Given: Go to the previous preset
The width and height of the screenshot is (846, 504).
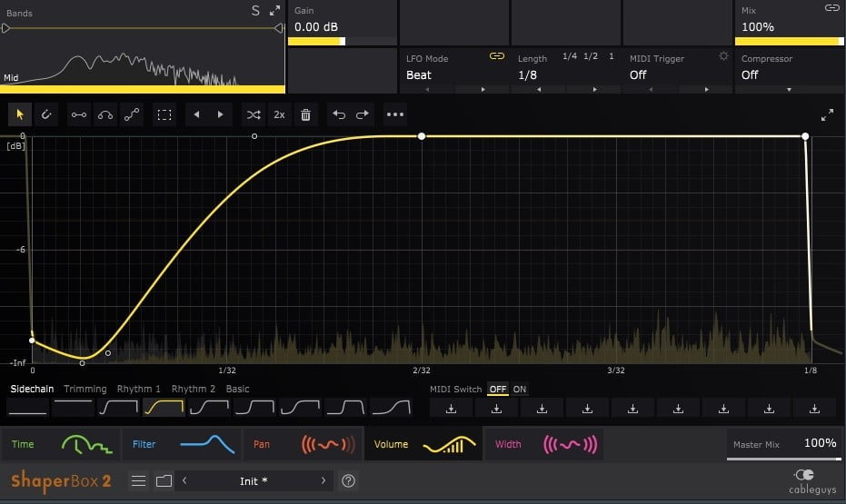Looking at the screenshot, I should point(184,480).
